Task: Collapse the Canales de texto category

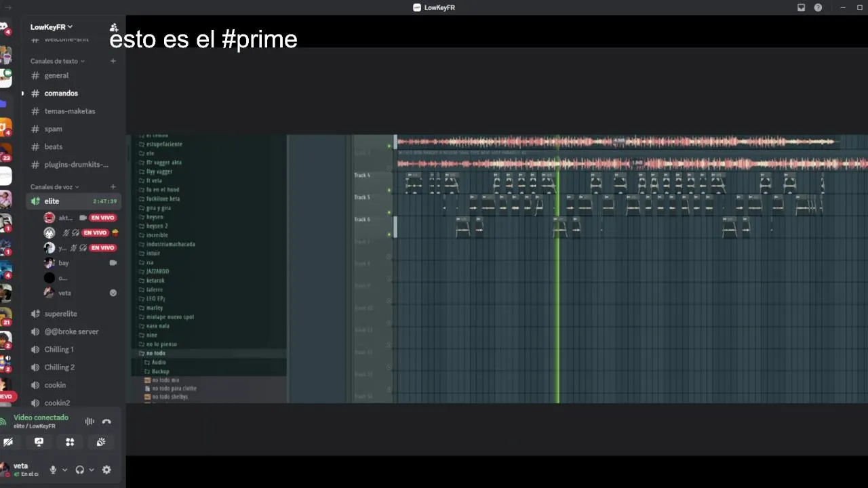Action: (x=57, y=61)
